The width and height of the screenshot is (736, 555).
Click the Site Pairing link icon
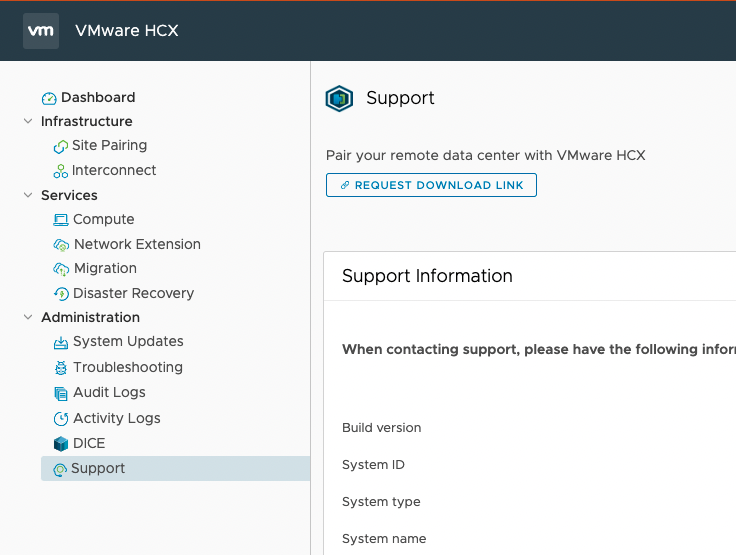pos(61,146)
